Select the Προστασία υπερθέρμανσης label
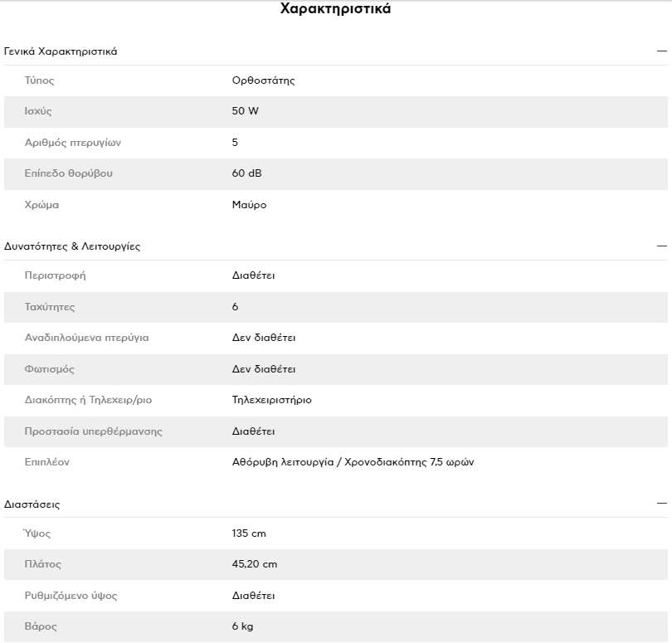The width and height of the screenshot is (672, 643). tap(94, 431)
